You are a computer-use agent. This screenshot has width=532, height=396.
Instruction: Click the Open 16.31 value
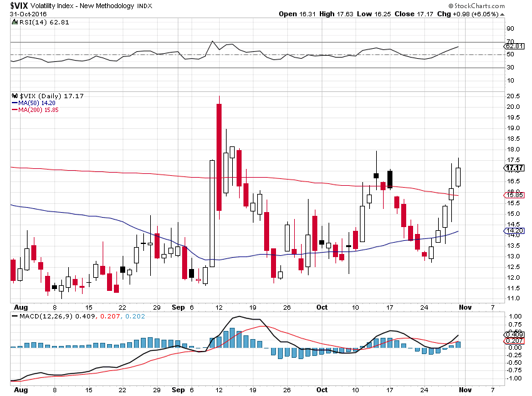297,14
